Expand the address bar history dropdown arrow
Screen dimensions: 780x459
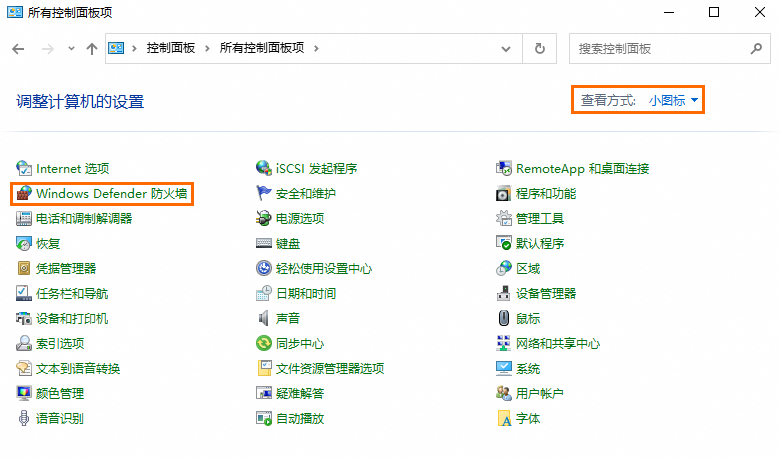pyautogui.click(x=513, y=48)
